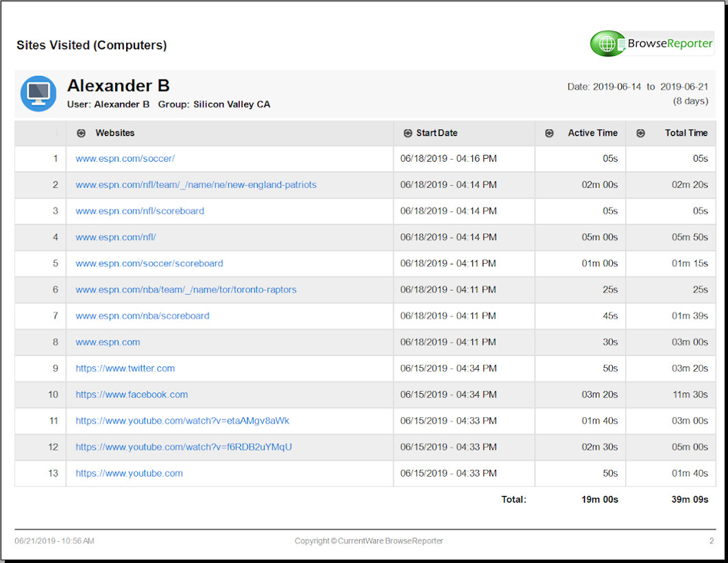Select the Alexander B report heading
Viewport: 728px width, 563px height.
pyautogui.click(x=118, y=86)
